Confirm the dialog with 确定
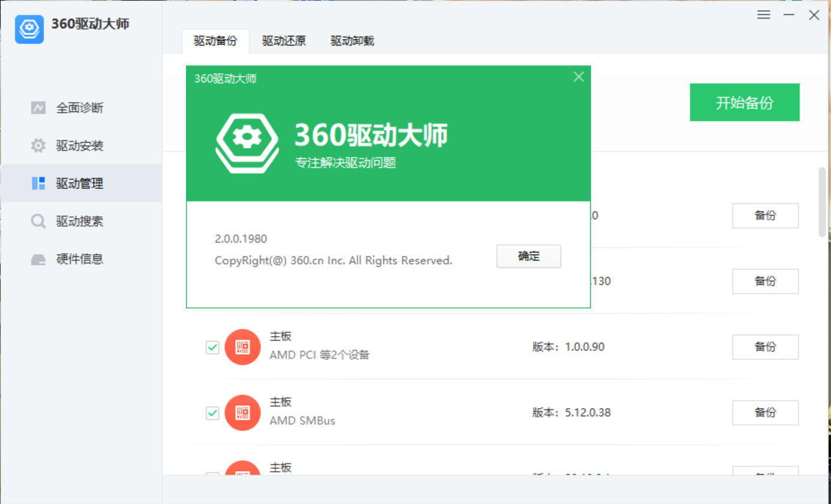 click(529, 256)
